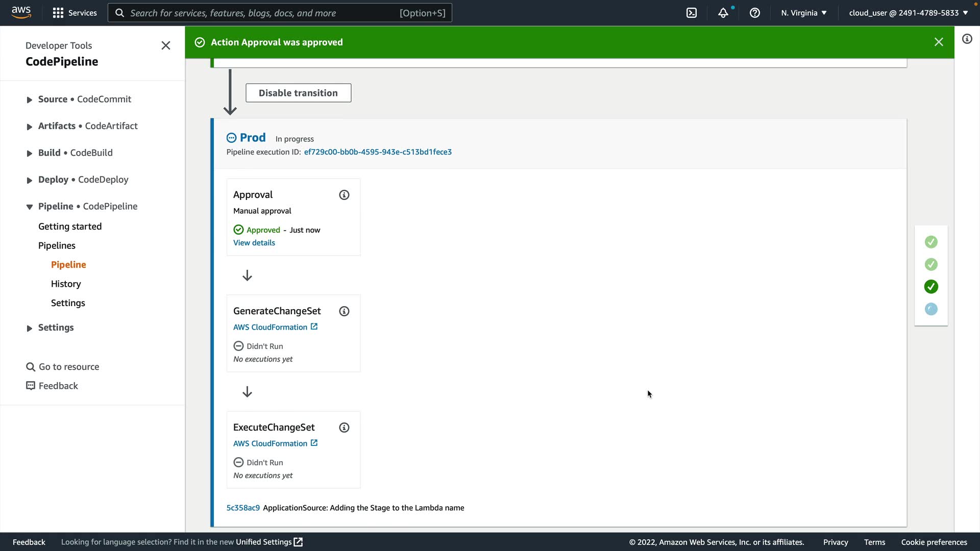Open info panel icon at far right

(967, 39)
